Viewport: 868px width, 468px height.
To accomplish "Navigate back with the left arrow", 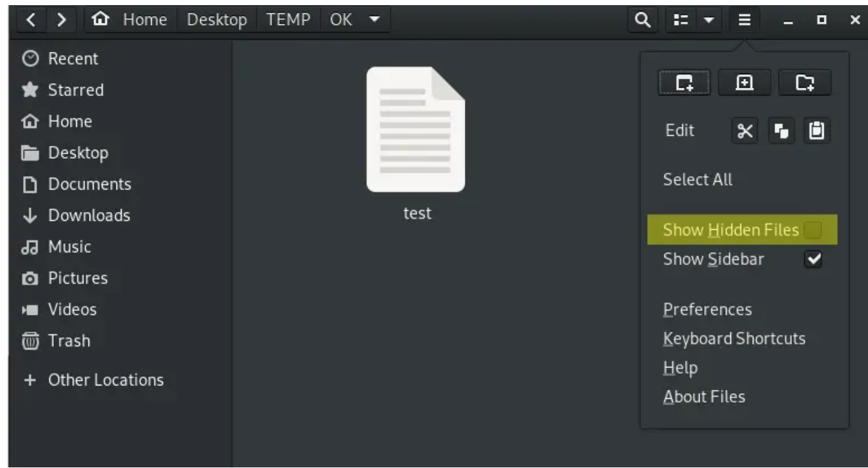I will [31, 20].
